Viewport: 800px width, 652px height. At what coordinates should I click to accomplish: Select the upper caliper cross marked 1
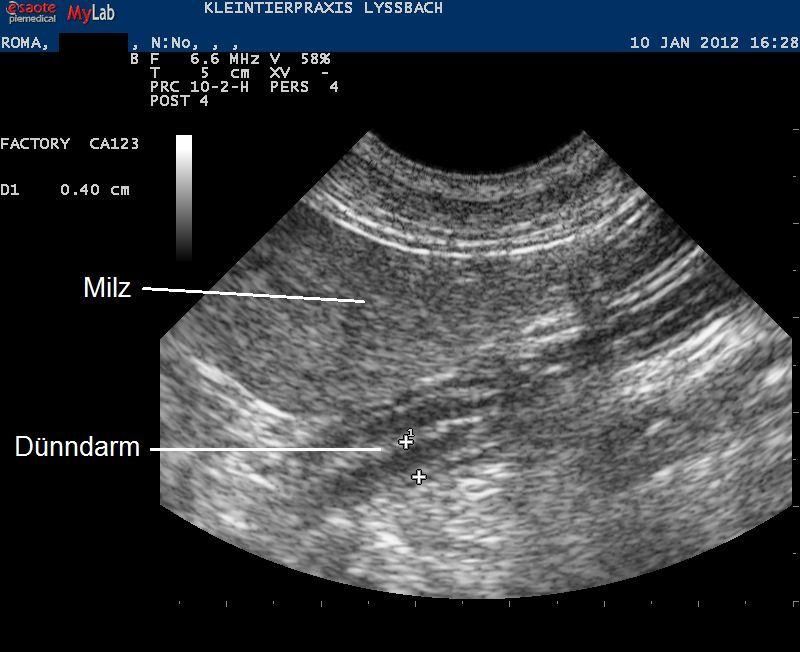(405, 441)
